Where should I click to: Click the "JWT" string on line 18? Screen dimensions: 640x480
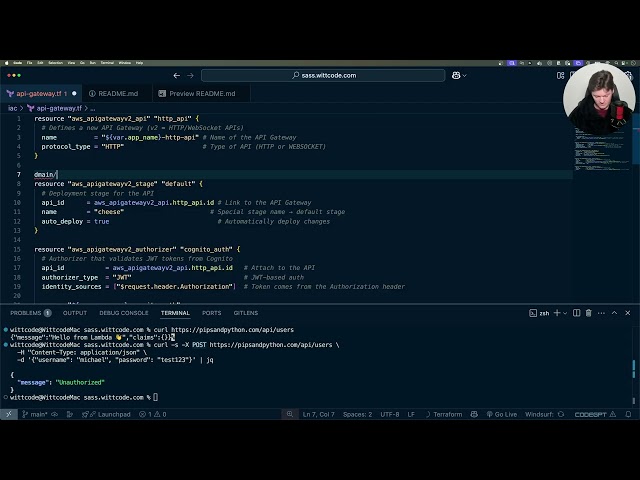[122, 278]
